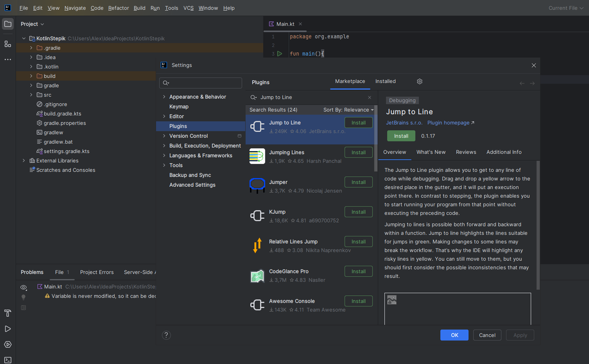Click the Relative Lines Jump arrows icon
Image resolution: width=589 pixels, height=364 pixels.
[257, 245]
